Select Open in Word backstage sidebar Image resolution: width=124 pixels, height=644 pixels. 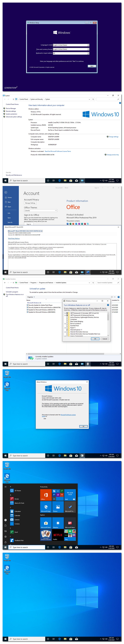[x=8, y=207]
